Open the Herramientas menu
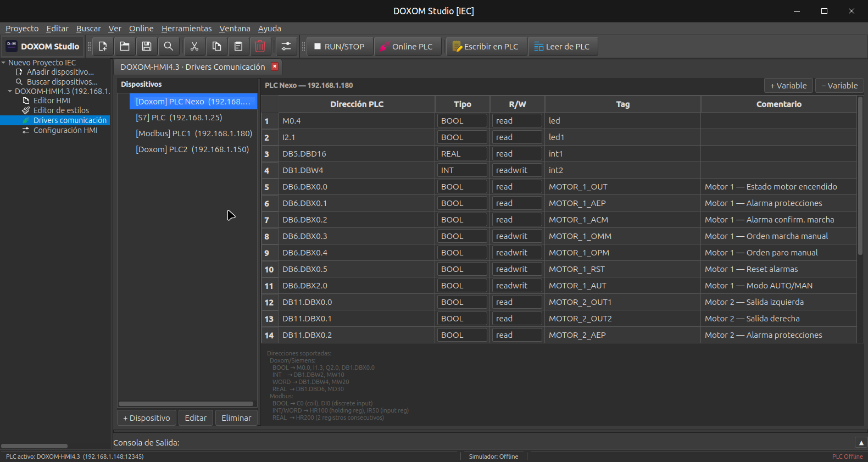Image resolution: width=868 pixels, height=462 pixels. click(x=186, y=29)
